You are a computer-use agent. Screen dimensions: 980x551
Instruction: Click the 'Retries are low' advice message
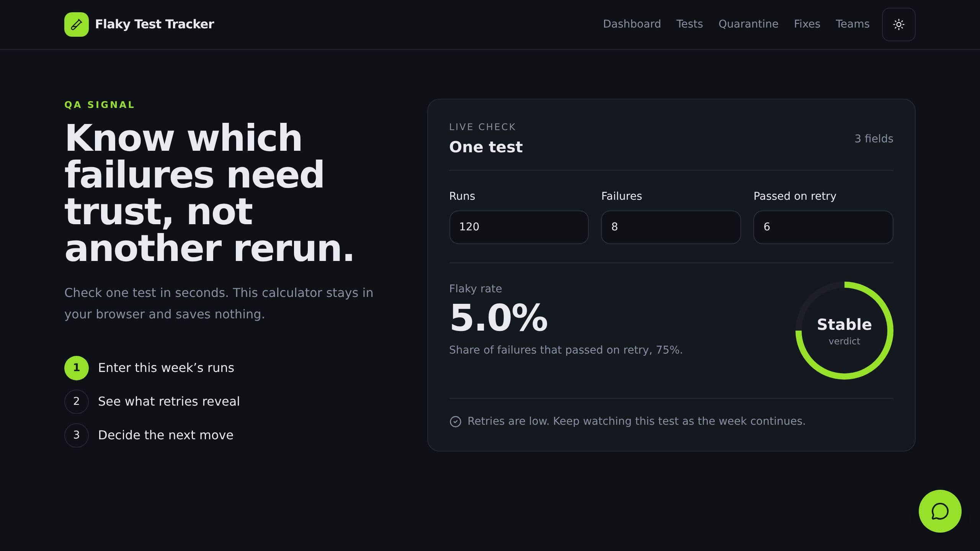636,421
